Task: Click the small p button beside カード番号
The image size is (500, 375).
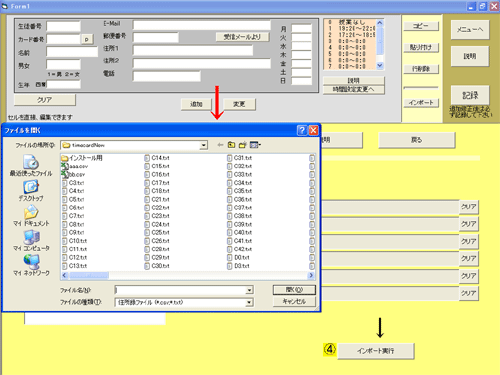Action: coord(87,39)
